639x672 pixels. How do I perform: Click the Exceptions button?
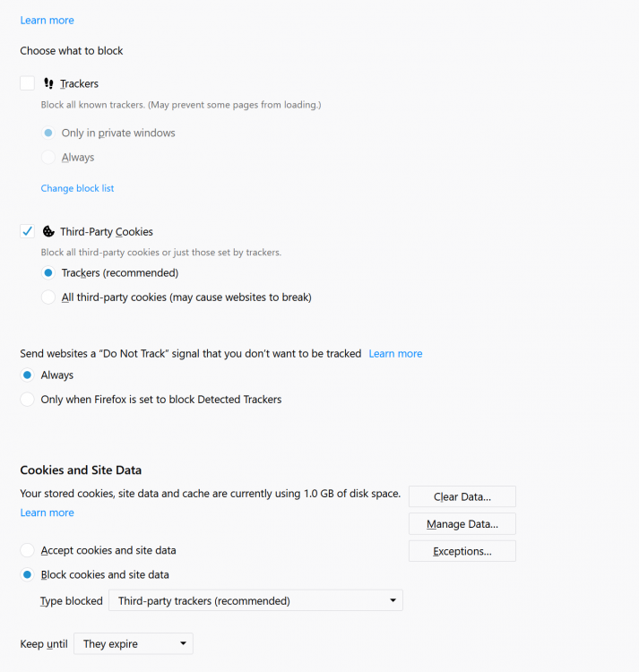point(462,551)
